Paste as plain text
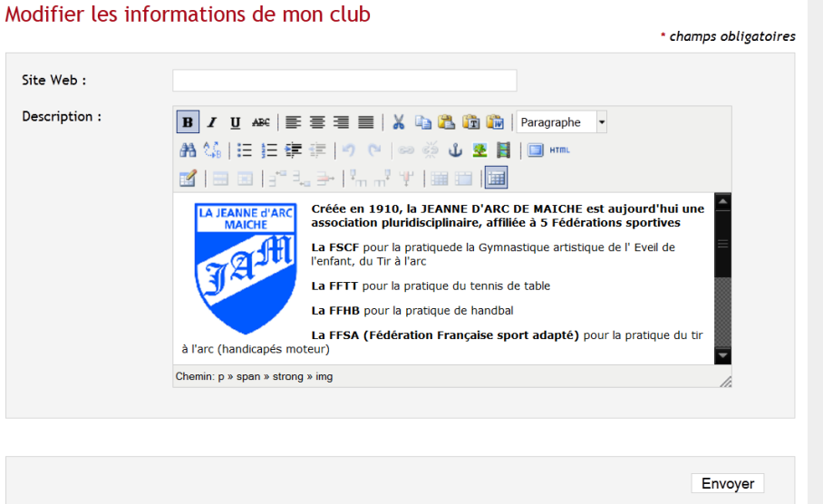 pyautogui.click(x=470, y=122)
